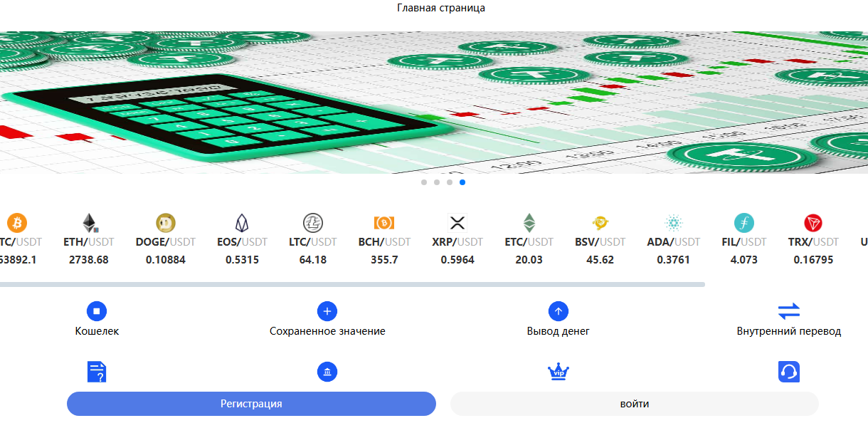868x423 pixels.
Task: Open the Кошелек wallet icon
Action: tap(97, 311)
